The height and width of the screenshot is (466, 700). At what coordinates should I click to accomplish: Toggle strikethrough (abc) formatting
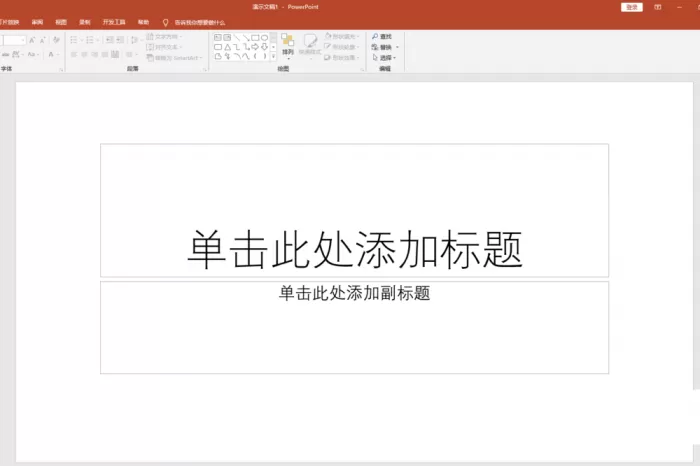point(5,54)
